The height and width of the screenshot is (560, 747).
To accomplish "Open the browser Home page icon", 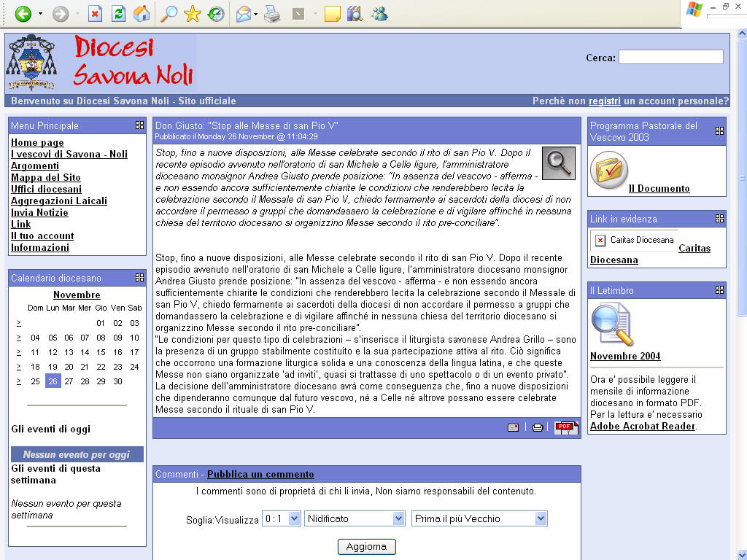I will point(142,14).
